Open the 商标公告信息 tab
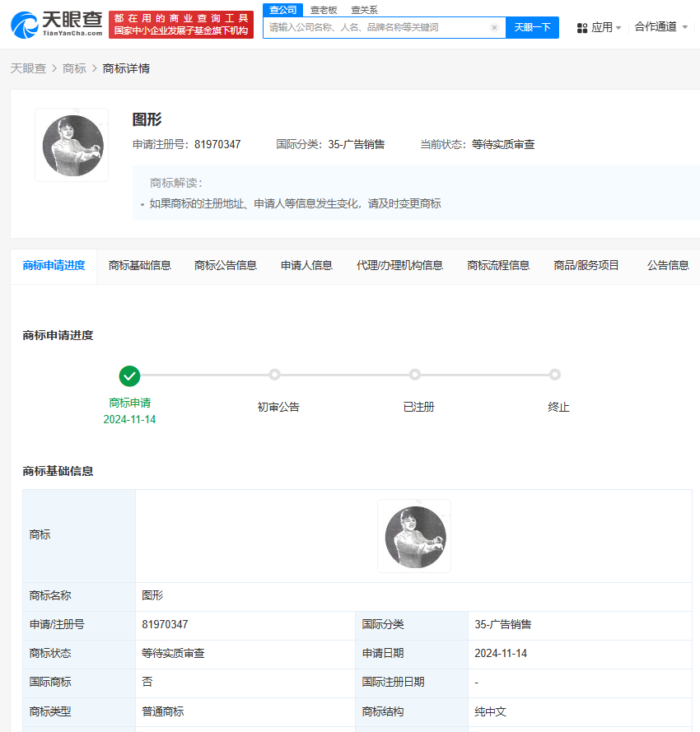 [x=226, y=266]
